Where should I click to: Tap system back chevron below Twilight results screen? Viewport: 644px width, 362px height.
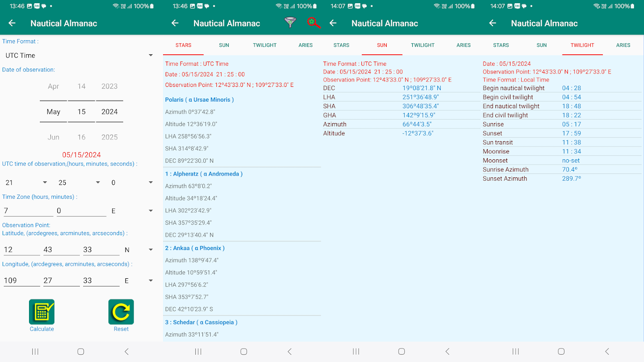607,352
